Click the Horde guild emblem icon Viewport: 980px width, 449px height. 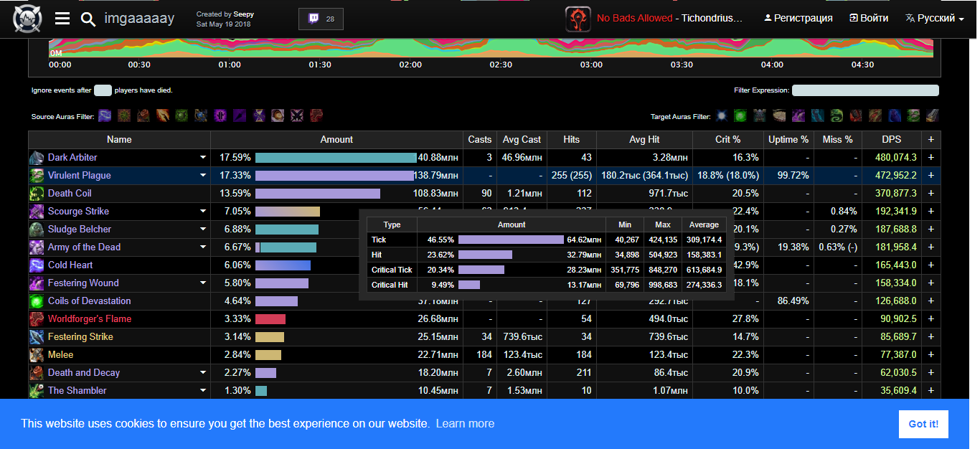[x=578, y=19]
